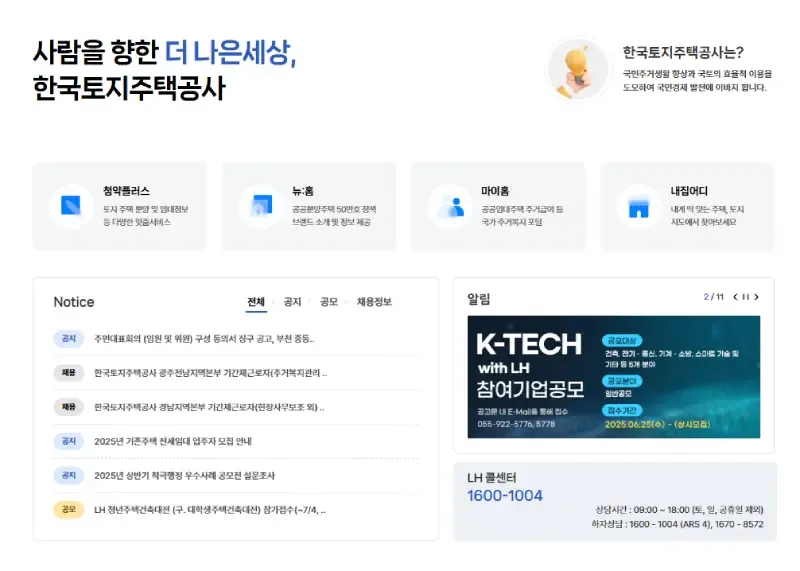Click the 공지 badge on 전세임대 row

click(69, 441)
